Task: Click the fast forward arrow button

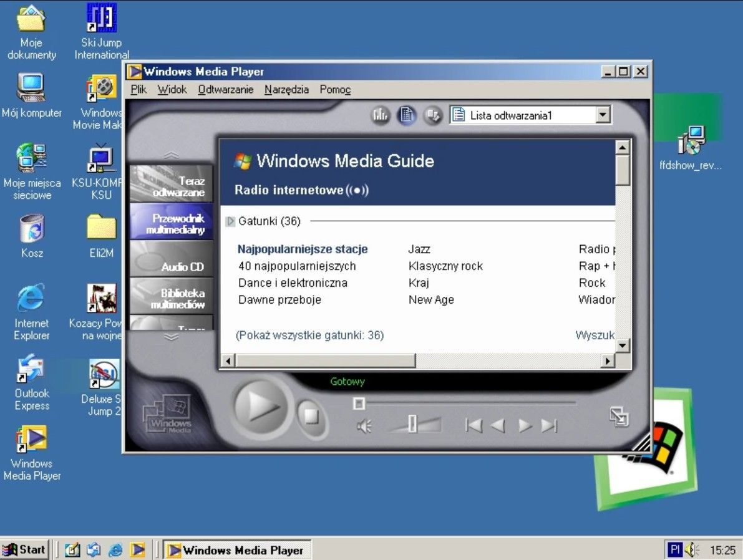Action: tap(525, 426)
